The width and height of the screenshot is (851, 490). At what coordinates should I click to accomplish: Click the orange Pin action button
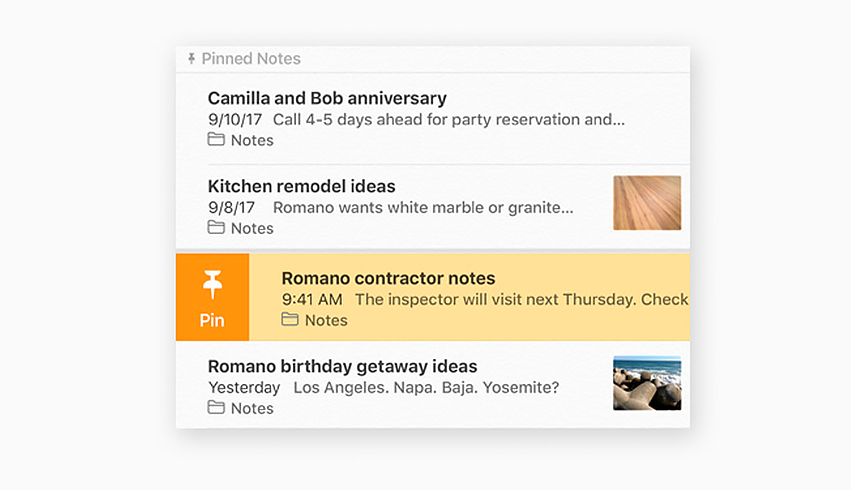pyautogui.click(x=212, y=297)
